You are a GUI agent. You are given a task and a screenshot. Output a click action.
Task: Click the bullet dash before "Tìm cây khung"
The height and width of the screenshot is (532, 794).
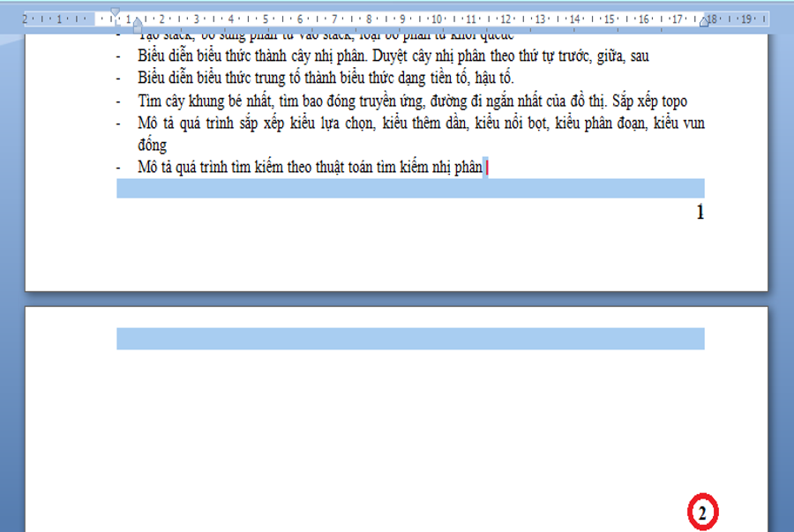pyautogui.click(x=118, y=101)
